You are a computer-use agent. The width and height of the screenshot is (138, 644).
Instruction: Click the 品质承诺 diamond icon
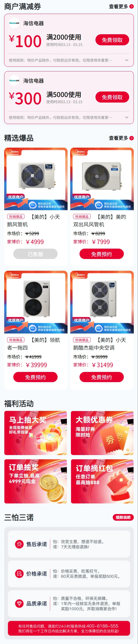pyautogui.click(x=19, y=604)
